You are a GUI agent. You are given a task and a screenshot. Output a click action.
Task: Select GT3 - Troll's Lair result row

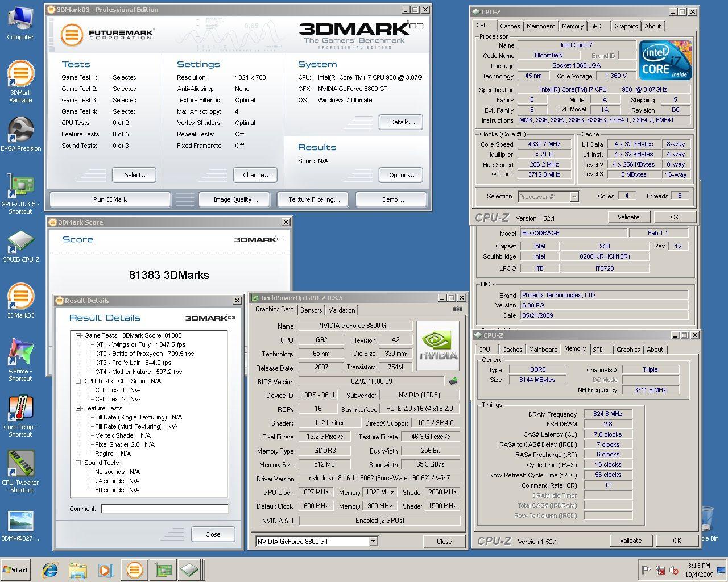click(x=133, y=363)
